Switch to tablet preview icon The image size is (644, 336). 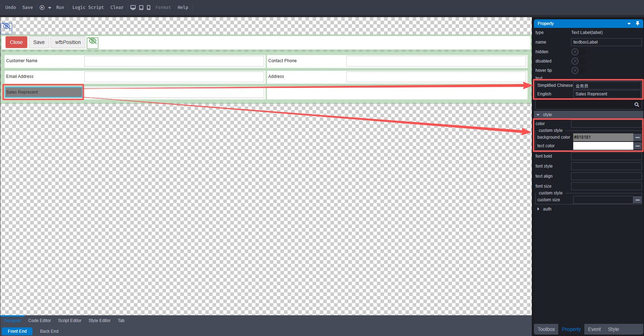pyautogui.click(x=141, y=8)
